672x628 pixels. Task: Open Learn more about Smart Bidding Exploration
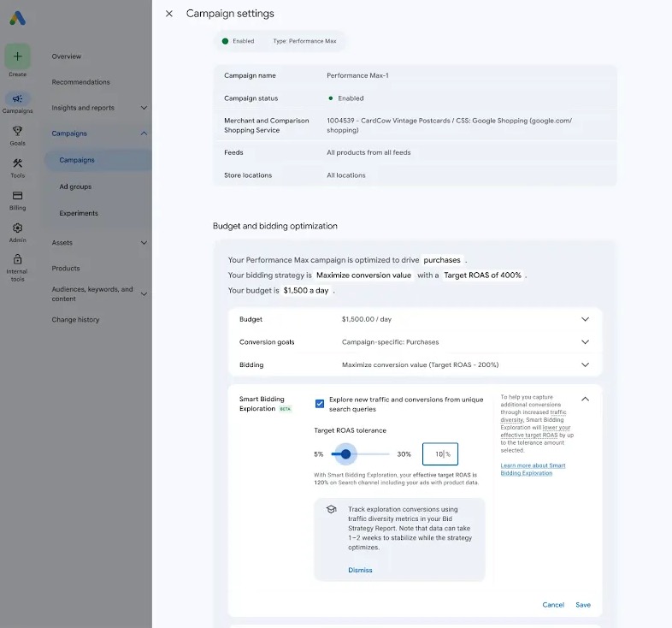click(533, 469)
